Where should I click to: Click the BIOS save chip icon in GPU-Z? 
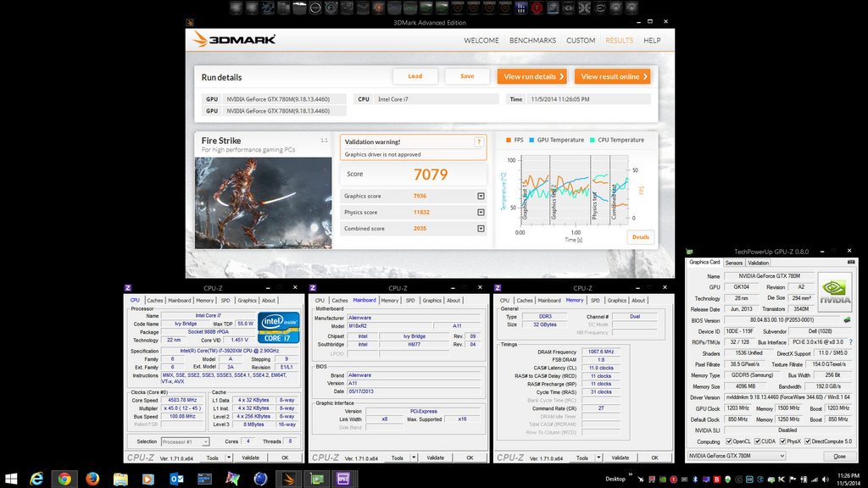(x=847, y=319)
